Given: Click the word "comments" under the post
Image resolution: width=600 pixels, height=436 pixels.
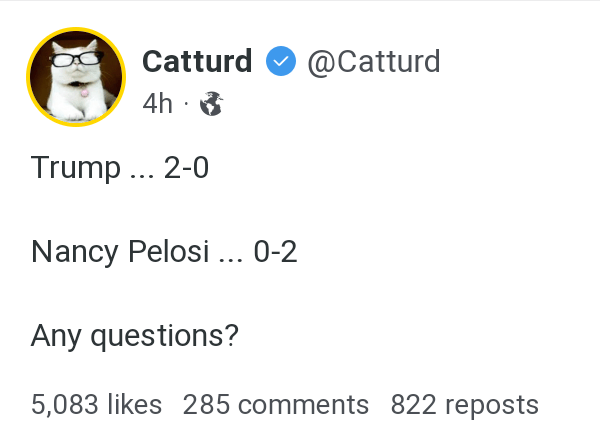Looking at the screenshot, I should 303,404.
